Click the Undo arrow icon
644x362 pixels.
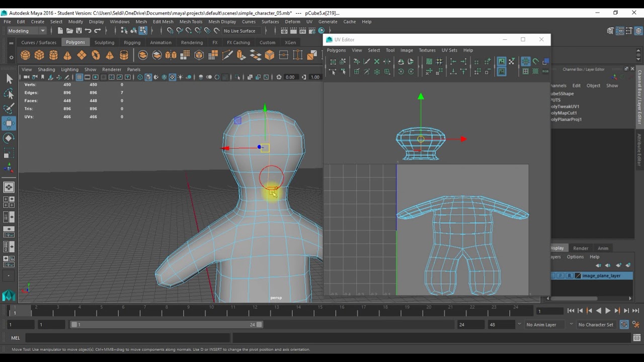coord(88,31)
